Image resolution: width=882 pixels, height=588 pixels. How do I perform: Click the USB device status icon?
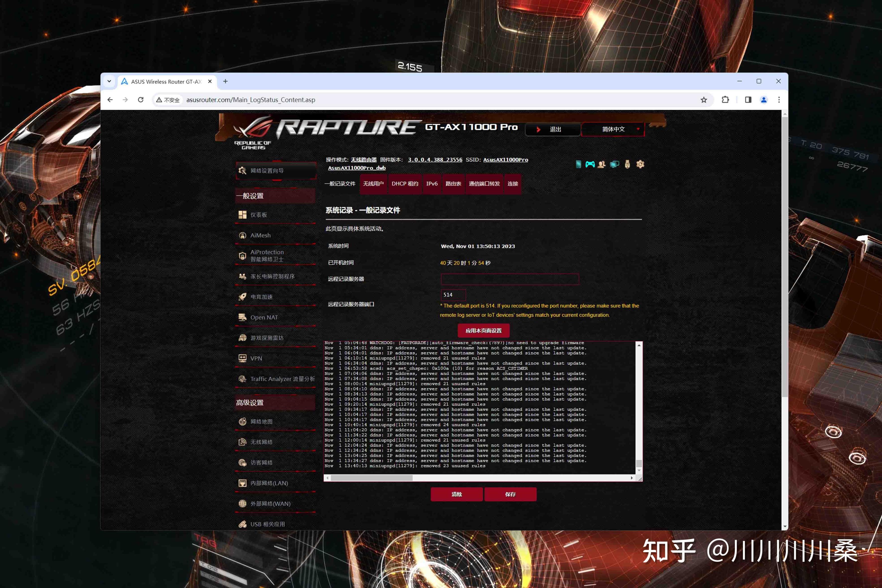pyautogui.click(x=627, y=164)
